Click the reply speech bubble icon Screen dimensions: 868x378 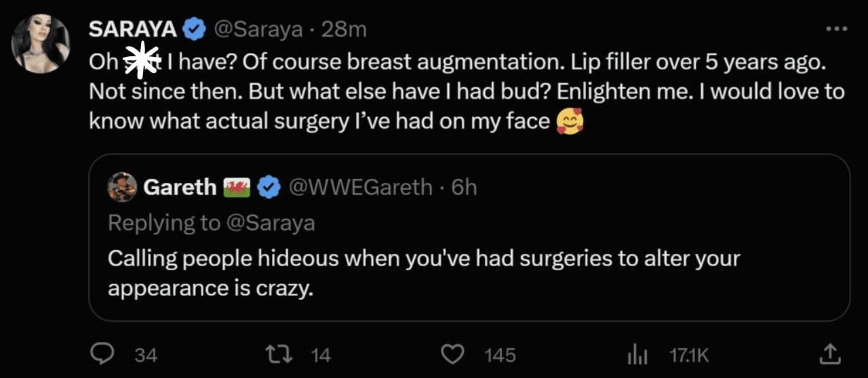(x=104, y=354)
